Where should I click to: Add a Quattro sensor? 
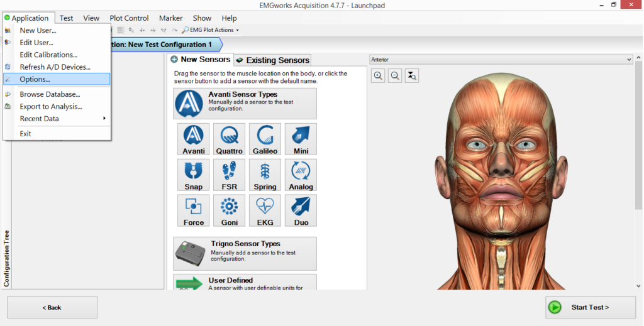point(229,139)
